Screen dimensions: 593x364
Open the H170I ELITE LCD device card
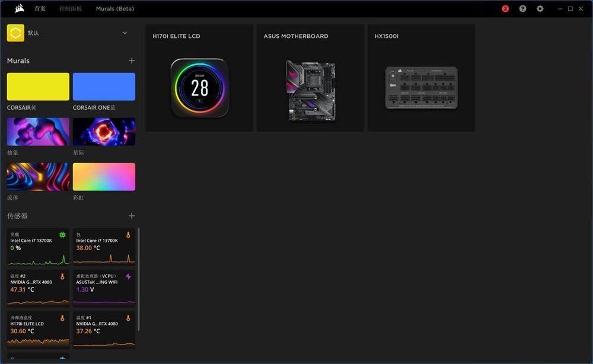pyautogui.click(x=199, y=78)
